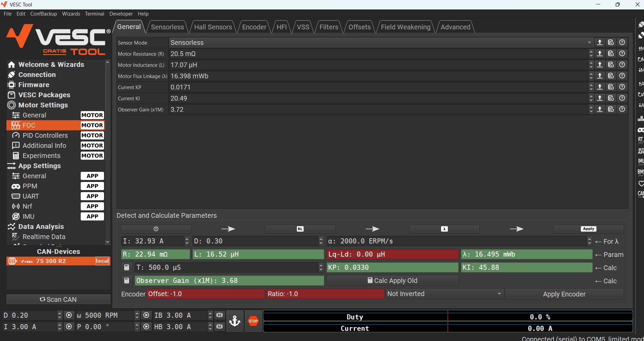Click brake icon next to IB 3.00 A
644x341 pixels.
tap(220, 315)
